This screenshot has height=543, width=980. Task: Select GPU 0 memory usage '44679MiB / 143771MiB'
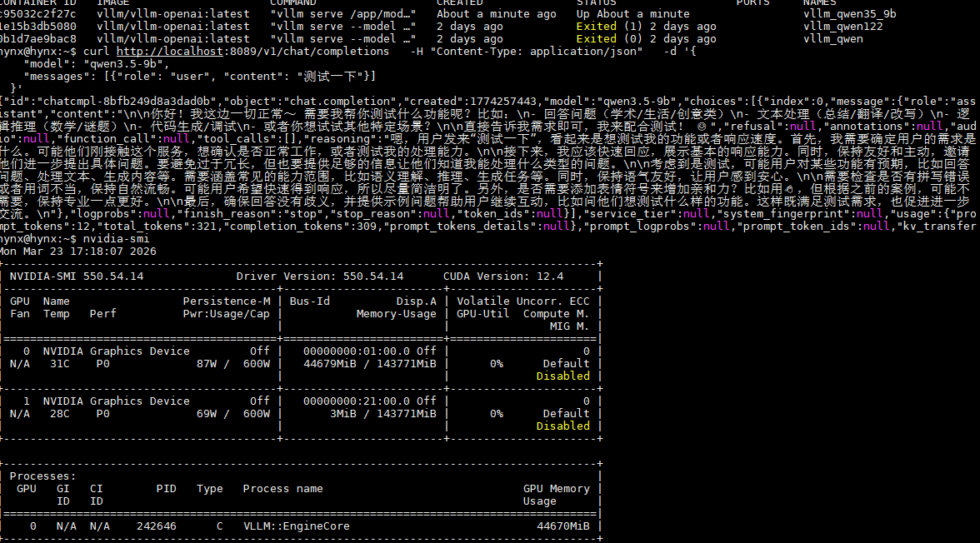[x=370, y=364]
